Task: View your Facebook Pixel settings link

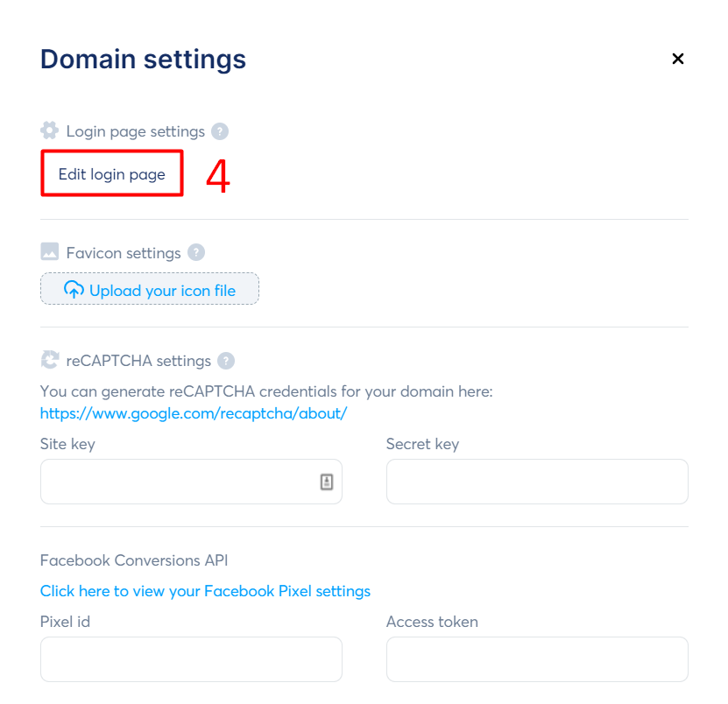Action: click(204, 591)
